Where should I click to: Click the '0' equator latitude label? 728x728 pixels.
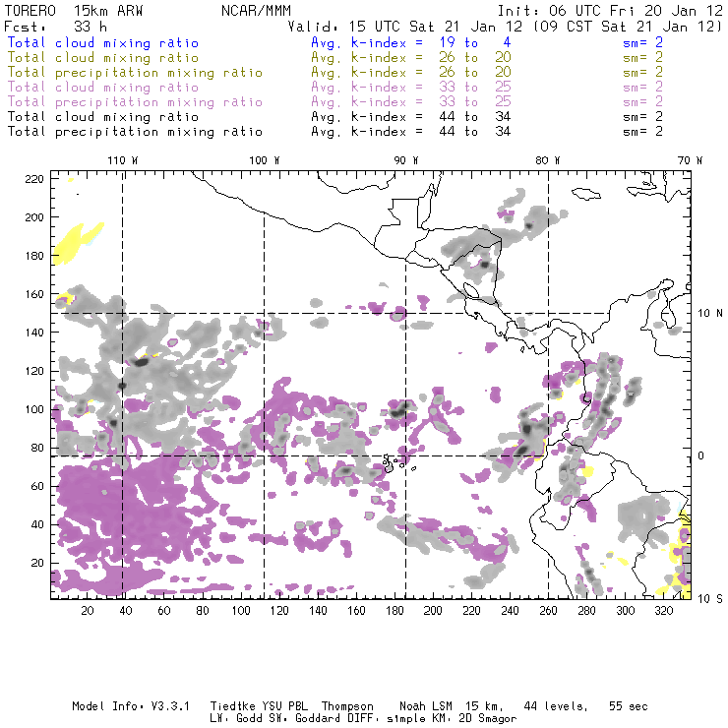701,455
